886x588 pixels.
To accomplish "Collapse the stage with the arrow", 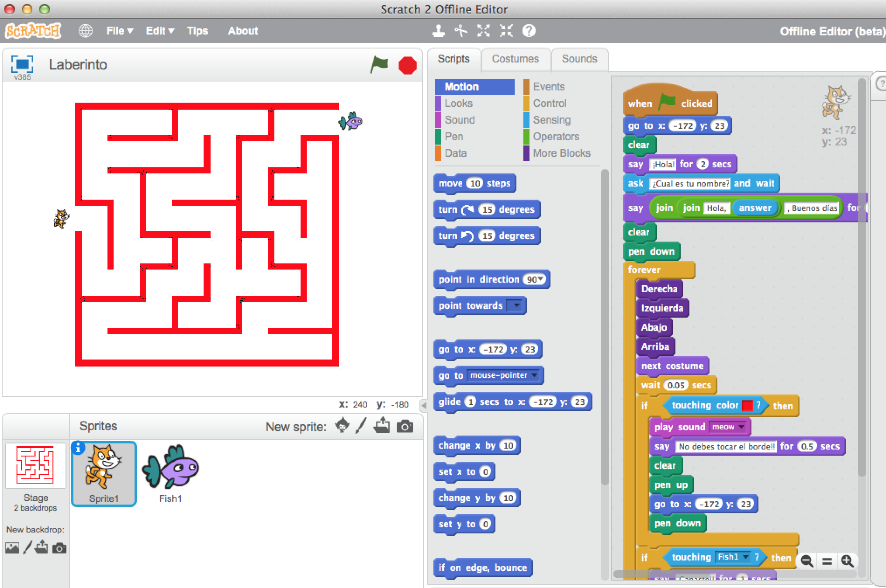I will point(423,405).
